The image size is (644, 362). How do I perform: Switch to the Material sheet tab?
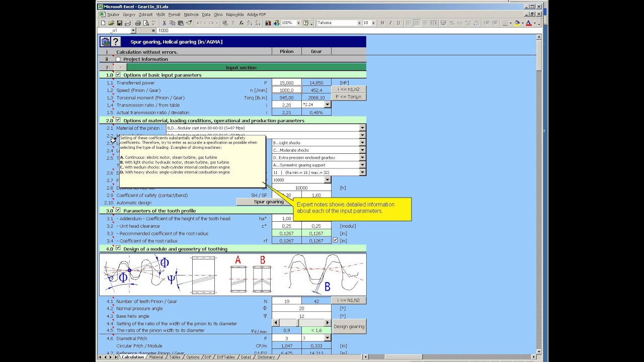tap(156, 357)
